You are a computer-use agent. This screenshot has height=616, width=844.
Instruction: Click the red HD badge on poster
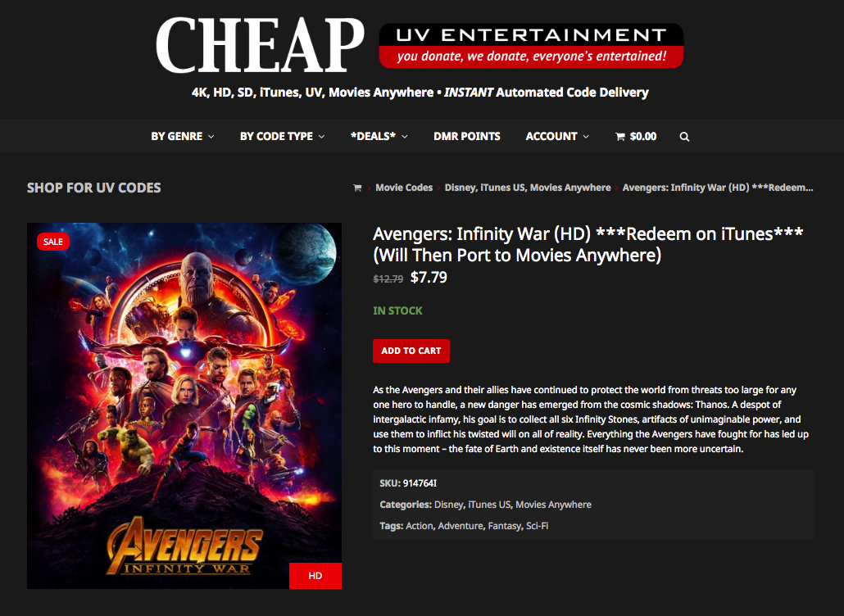click(315, 576)
